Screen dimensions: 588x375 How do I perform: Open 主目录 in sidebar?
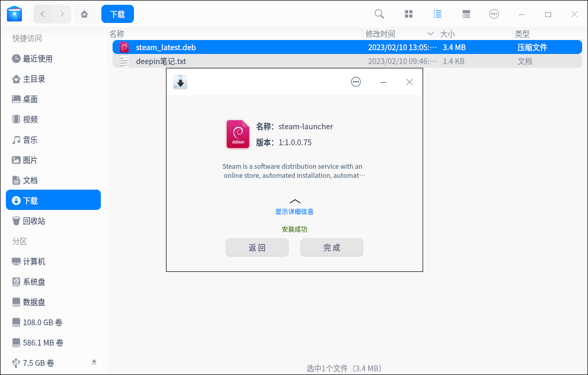pos(53,79)
